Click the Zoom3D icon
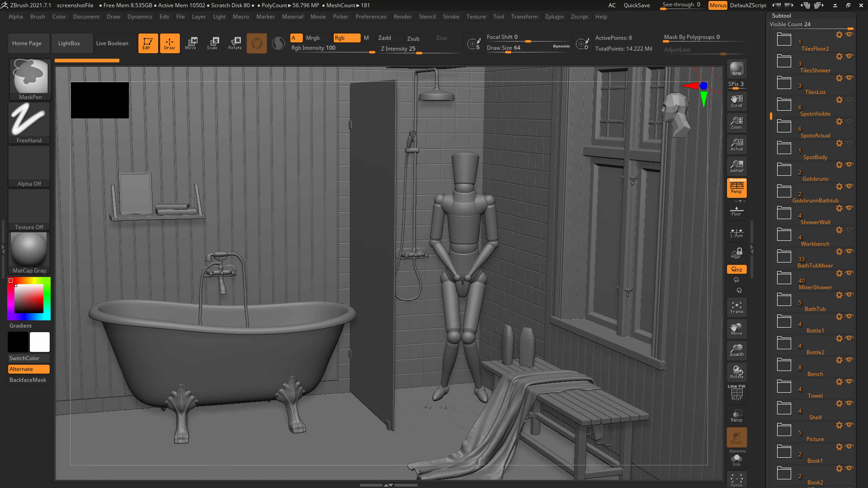This screenshot has width=868, height=488. (x=737, y=351)
